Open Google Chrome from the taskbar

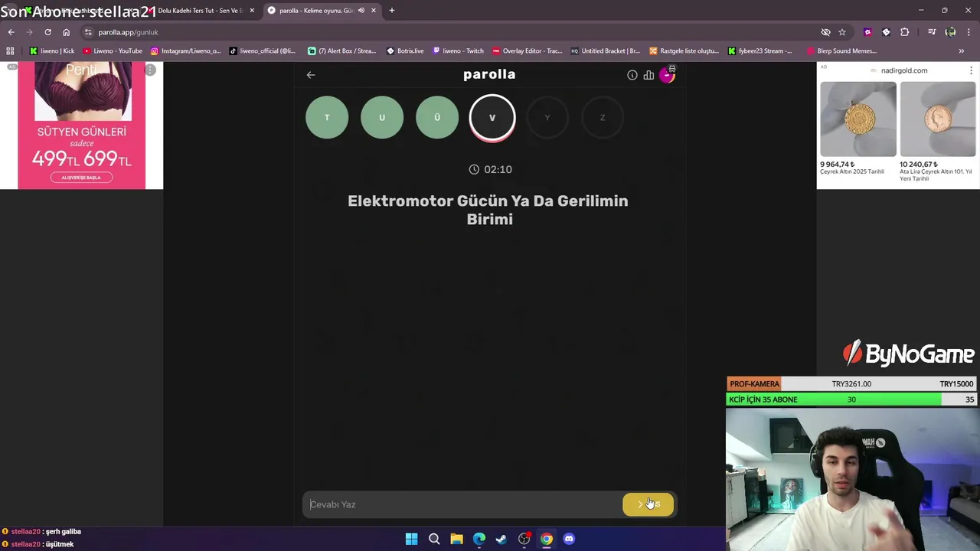coord(547,539)
